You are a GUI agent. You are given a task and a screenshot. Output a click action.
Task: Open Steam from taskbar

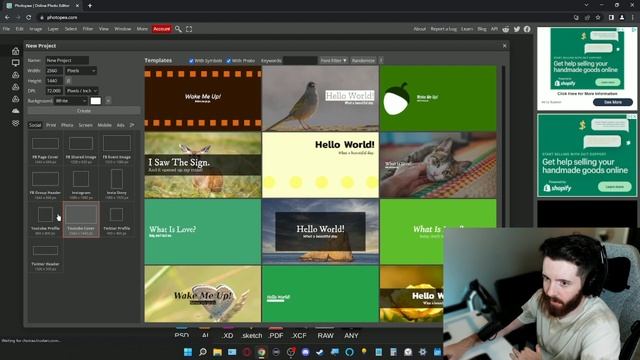point(320,352)
